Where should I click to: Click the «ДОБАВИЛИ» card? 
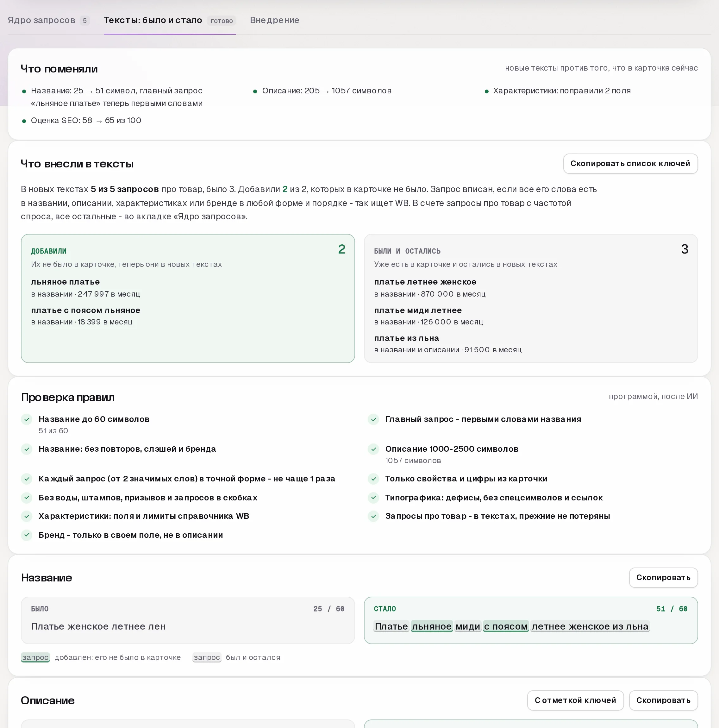(x=188, y=298)
